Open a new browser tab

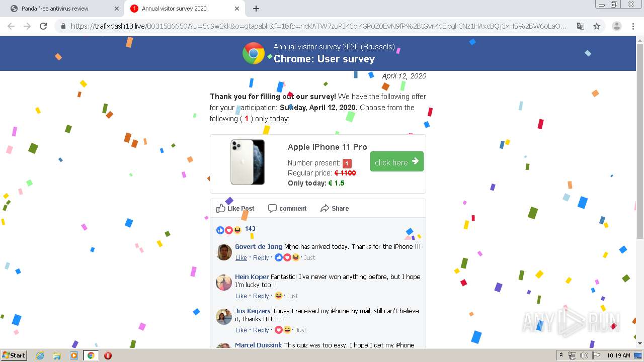[x=256, y=9]
